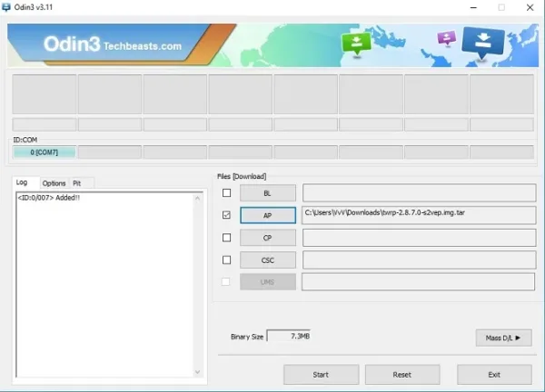This screenshot has height=392, width=545.
Task: Click the CP file button
Action: [268, 238]
